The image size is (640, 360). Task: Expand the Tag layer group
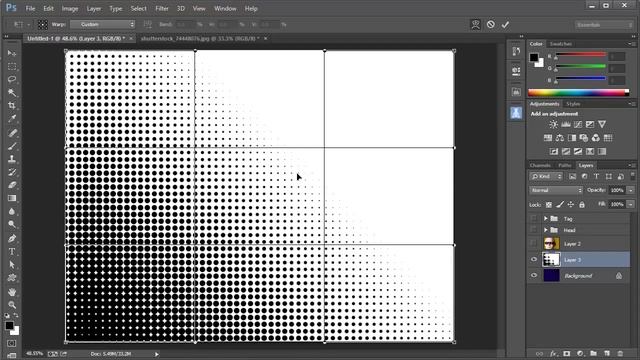point(545,219)
